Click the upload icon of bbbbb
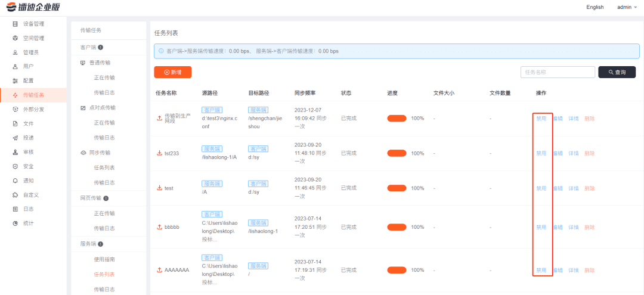The width and height of the screenshot is (644, 295). click(160, 227)
